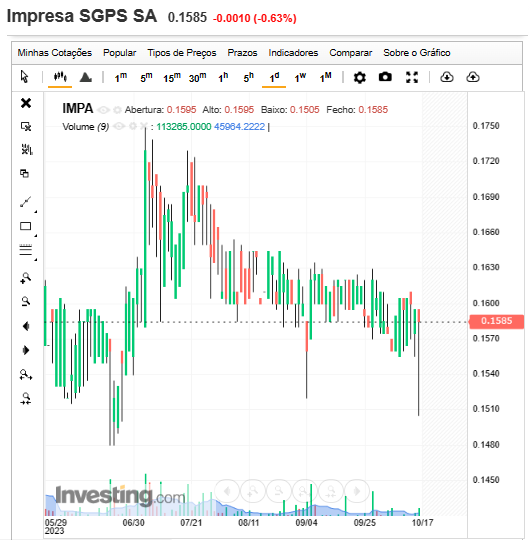Select the 1d timeframe

[274, 77]
